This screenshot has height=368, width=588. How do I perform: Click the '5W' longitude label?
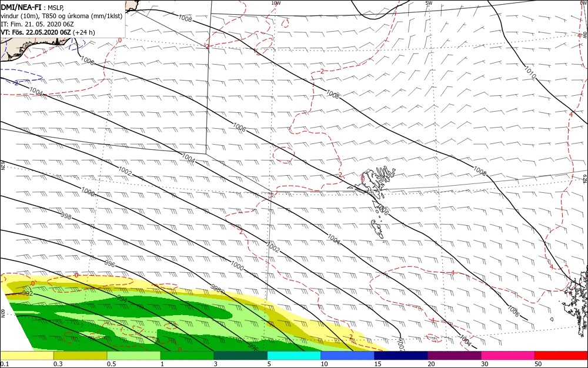coord(429,3)
